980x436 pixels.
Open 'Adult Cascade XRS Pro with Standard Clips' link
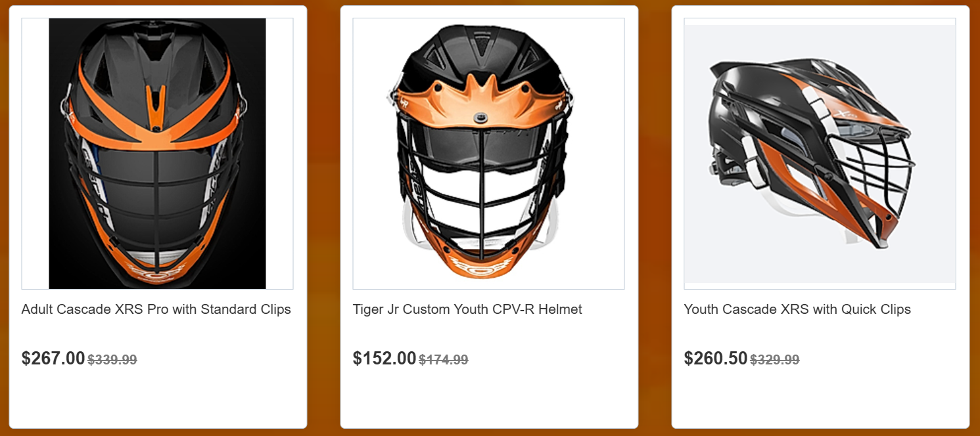tap(156, 309)
